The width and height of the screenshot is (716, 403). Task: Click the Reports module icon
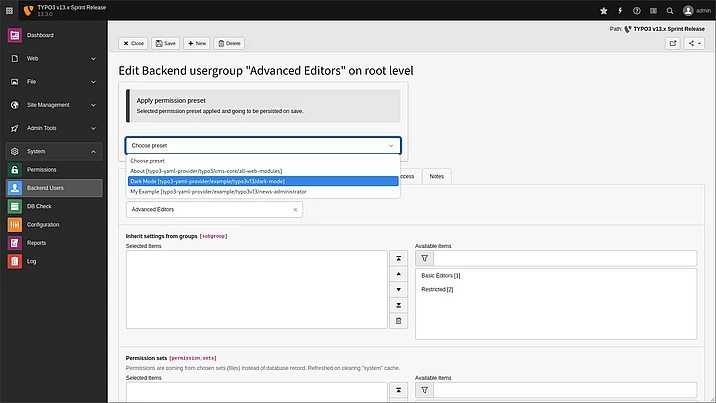15,243
